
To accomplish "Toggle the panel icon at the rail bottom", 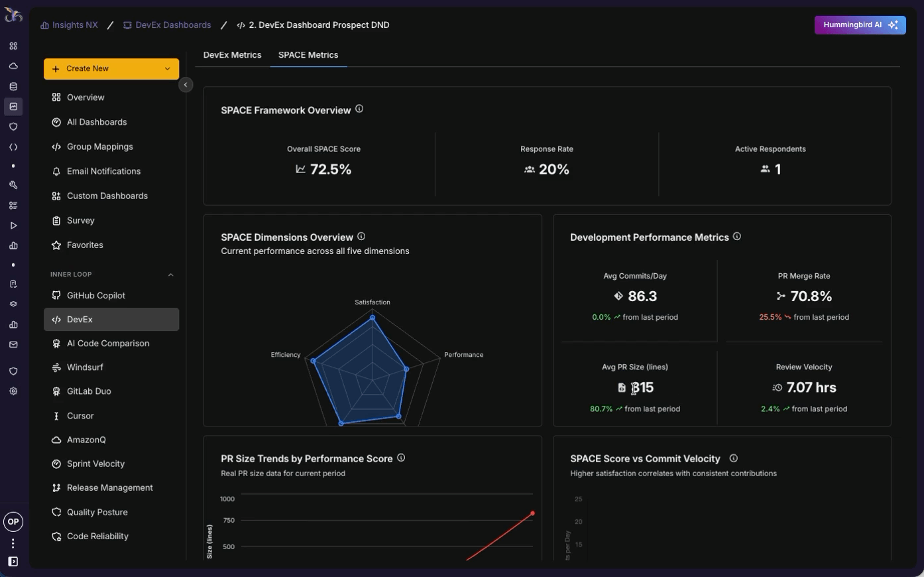I will (x=13, y=562).
